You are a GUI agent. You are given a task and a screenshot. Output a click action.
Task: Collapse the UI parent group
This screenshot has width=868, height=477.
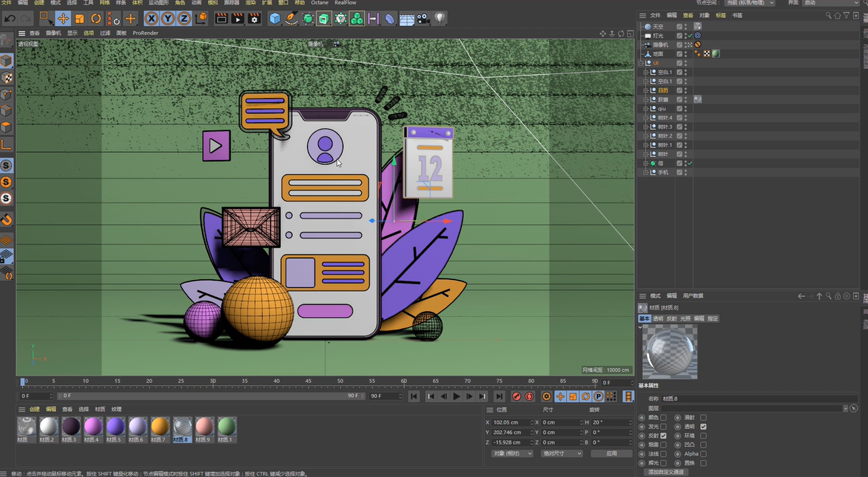point(641,63)
